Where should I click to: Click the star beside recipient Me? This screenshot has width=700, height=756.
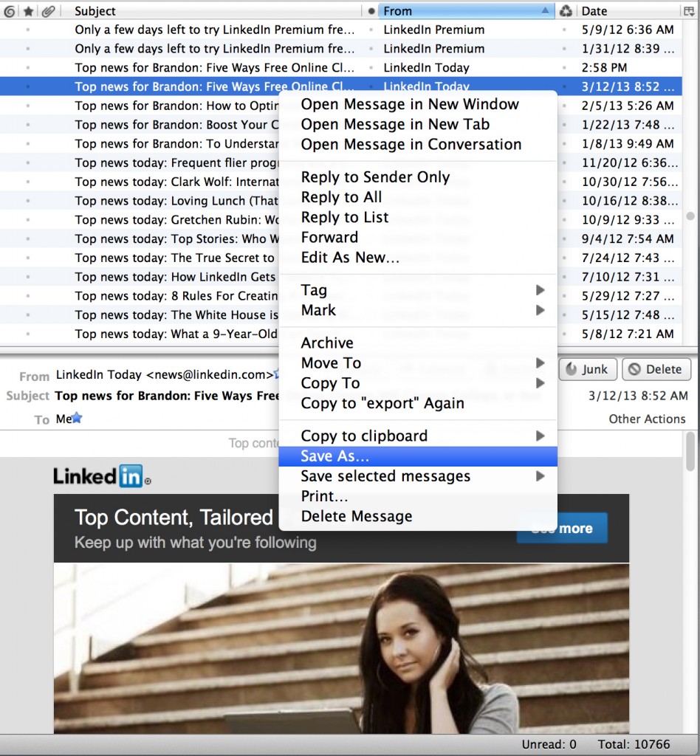point(77,418)
